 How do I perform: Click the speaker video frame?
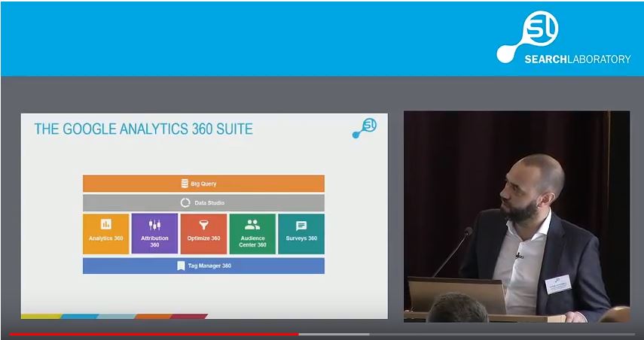(517, 217)
